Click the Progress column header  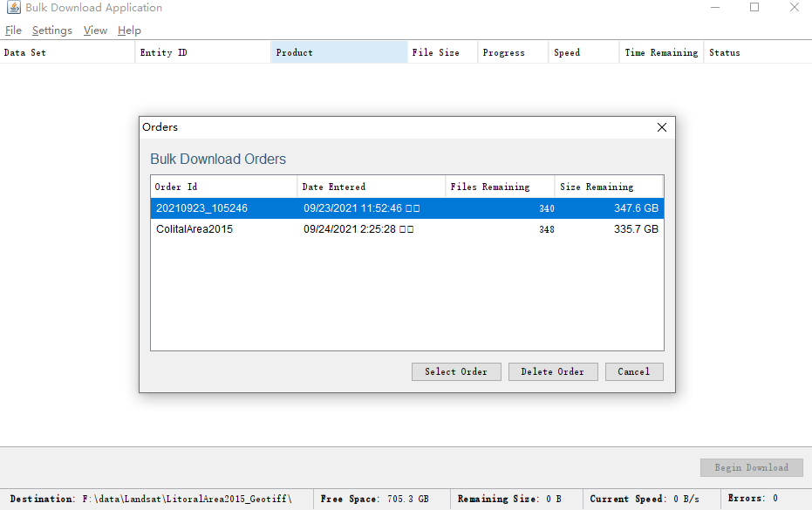(513, 52)
